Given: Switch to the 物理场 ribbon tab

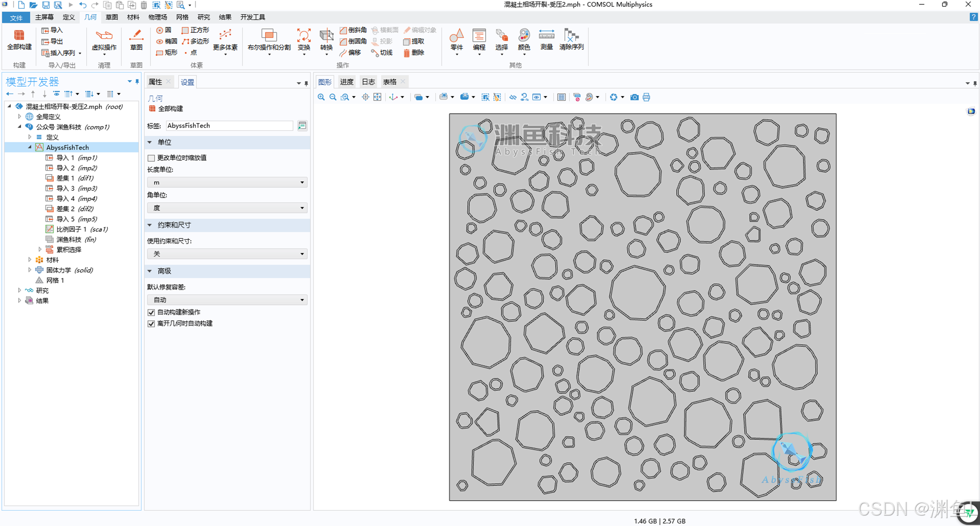Looking at the screenshot, I should coord(157,17).
